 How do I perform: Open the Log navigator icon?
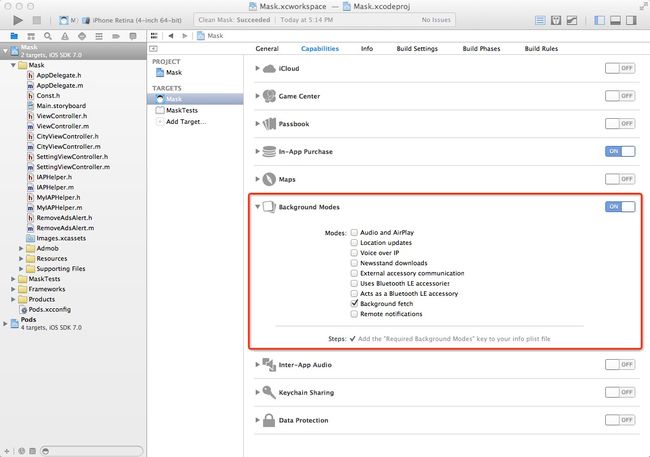pyautogui.click(x=133, y=36)
